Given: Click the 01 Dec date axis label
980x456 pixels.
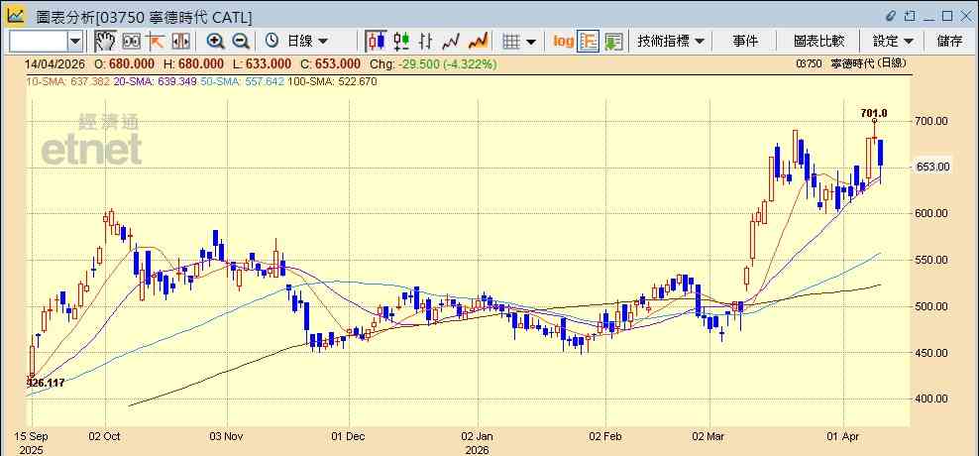Looking at the screenshot, I should 348,436.
